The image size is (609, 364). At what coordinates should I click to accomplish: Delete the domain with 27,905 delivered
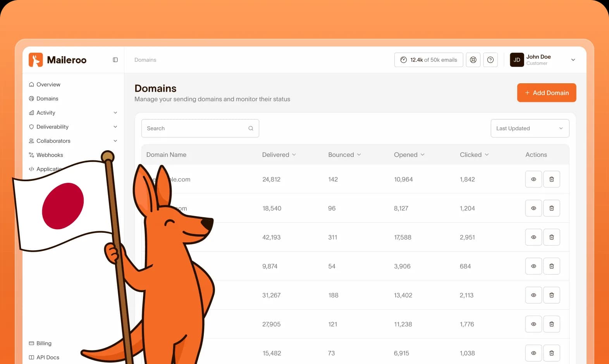coord(552,324)
